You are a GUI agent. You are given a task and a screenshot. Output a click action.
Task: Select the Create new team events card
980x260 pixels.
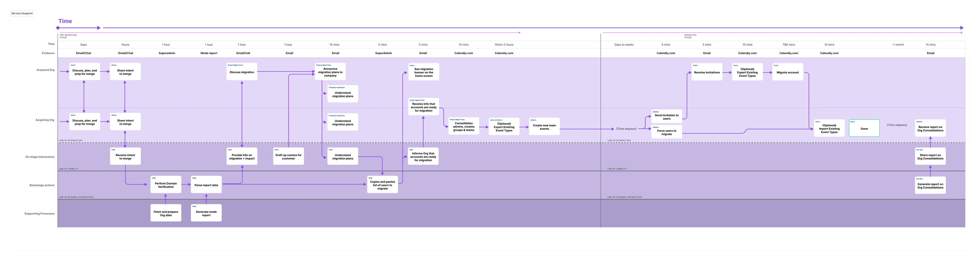tap(544, 126)
